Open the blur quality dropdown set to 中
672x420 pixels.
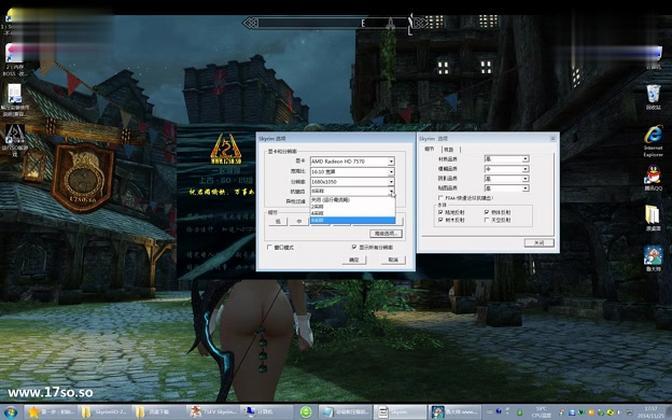point(507,169)
